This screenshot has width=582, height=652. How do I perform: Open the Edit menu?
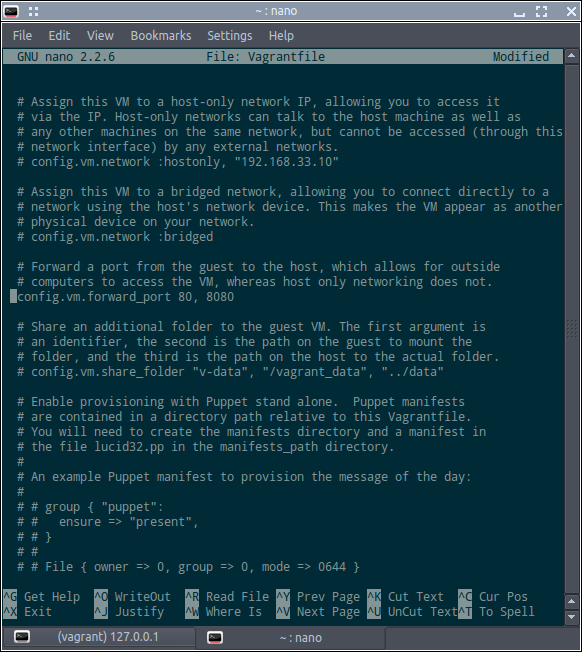click(x=59, y=36)
